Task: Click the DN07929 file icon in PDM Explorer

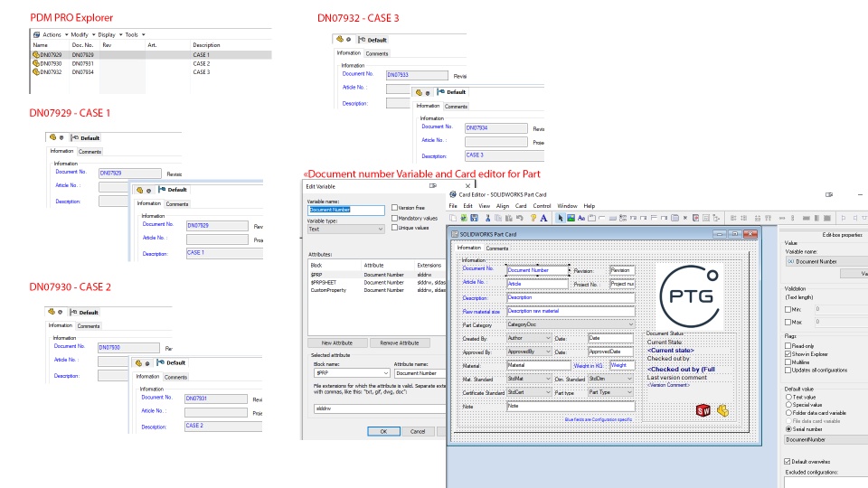Action: 36,55
